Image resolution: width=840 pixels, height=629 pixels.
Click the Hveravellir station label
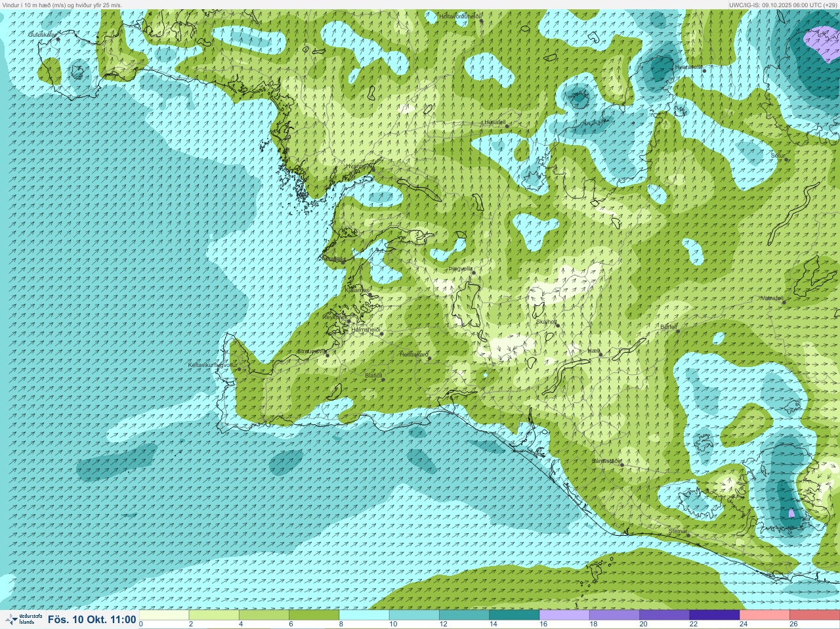[689, 67]
